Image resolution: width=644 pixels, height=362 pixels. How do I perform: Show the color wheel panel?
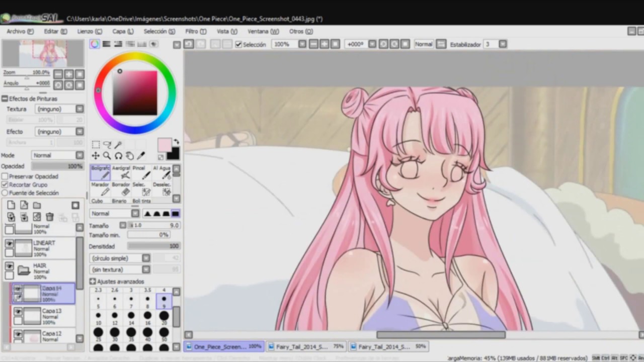click(x=95, y=44)
